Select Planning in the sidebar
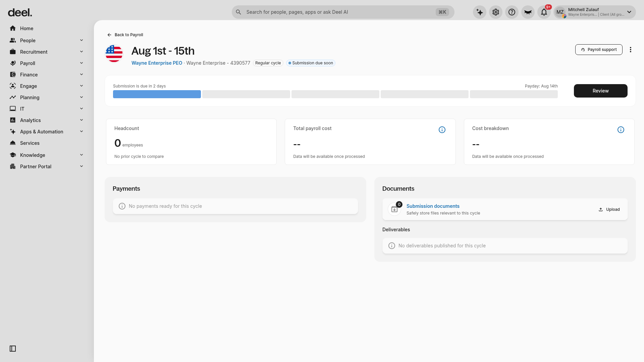 (47, 98)
